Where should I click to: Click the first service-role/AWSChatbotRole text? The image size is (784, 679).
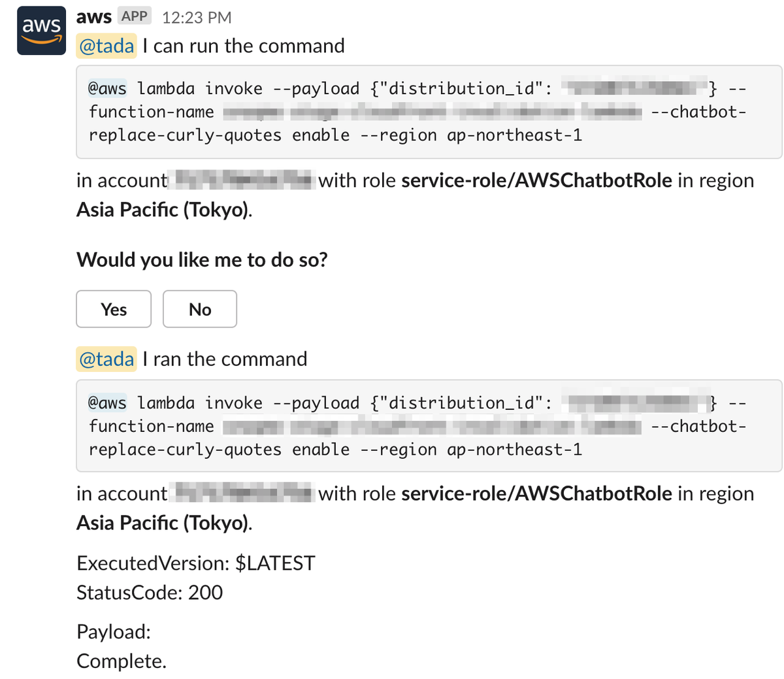point(536,180)
